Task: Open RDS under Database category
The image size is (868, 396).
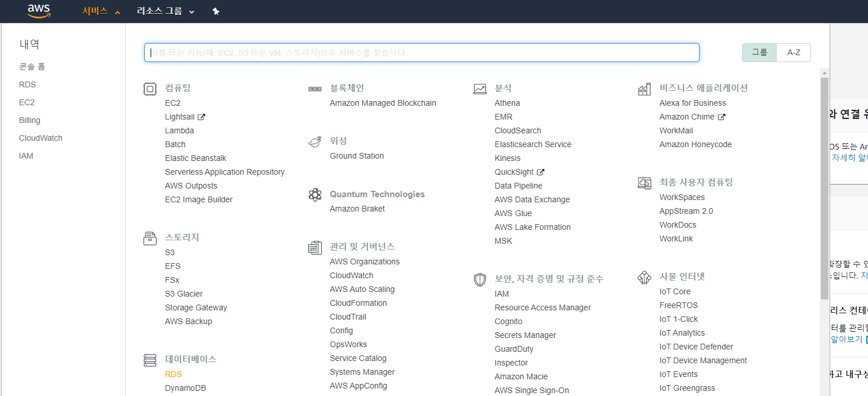Action: (174, 374)
